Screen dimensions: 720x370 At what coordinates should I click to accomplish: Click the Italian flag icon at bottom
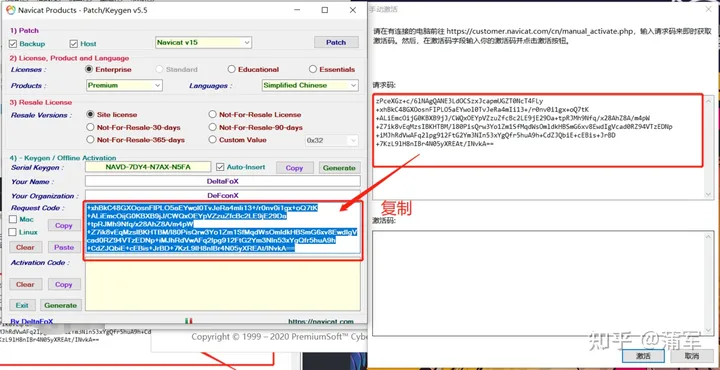188,320
